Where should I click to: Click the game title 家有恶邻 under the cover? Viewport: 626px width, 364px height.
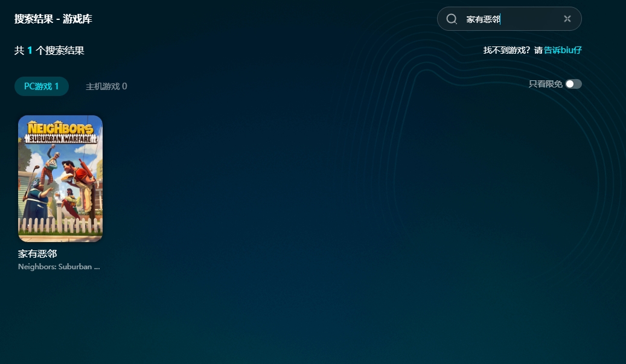37,254
